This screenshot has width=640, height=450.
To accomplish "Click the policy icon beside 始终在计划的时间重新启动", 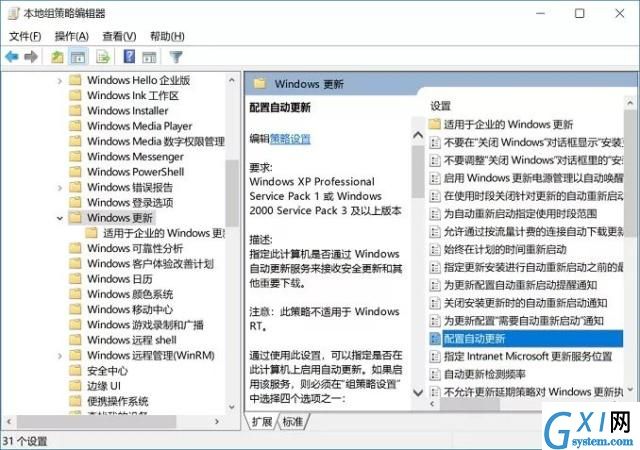I will pyautogui.click(x=435, y=249).
